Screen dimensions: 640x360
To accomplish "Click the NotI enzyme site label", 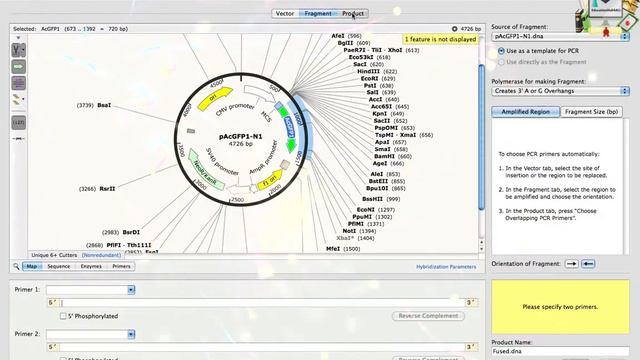I will (349, 231).
